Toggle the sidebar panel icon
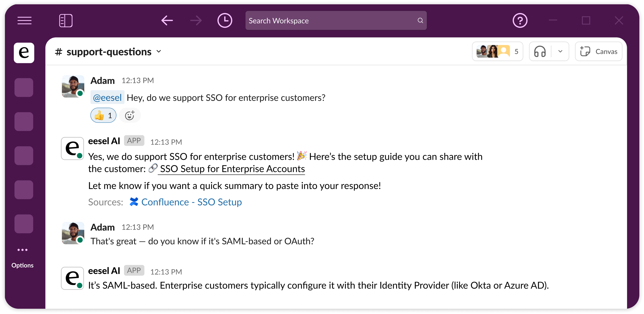This screenshot has width=644, height=314. pos(66,20)
